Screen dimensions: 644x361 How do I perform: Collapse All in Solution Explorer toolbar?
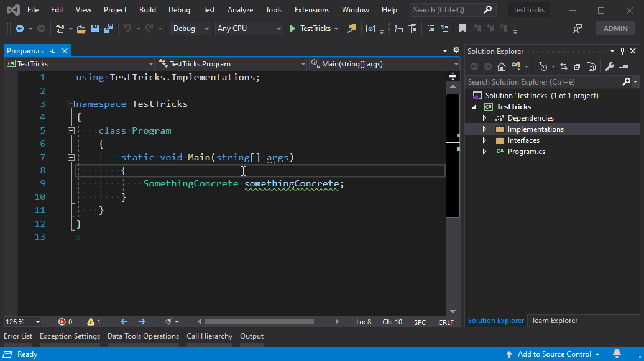[577, 66]
